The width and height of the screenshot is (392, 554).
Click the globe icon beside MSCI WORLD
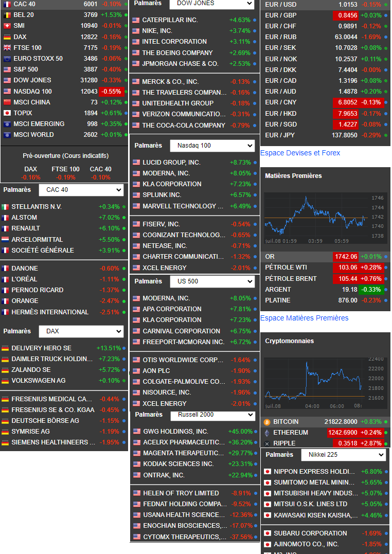[7, 135]
